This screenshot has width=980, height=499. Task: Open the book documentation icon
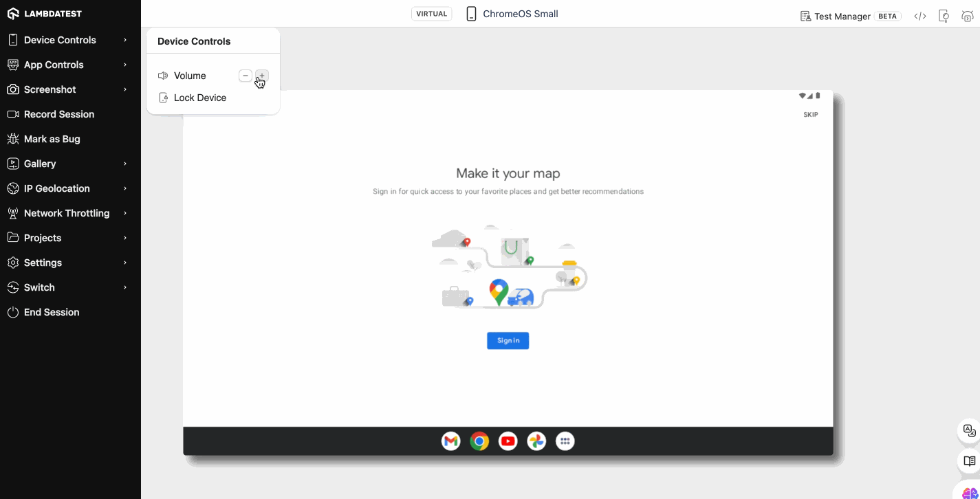tap(969, 461)
